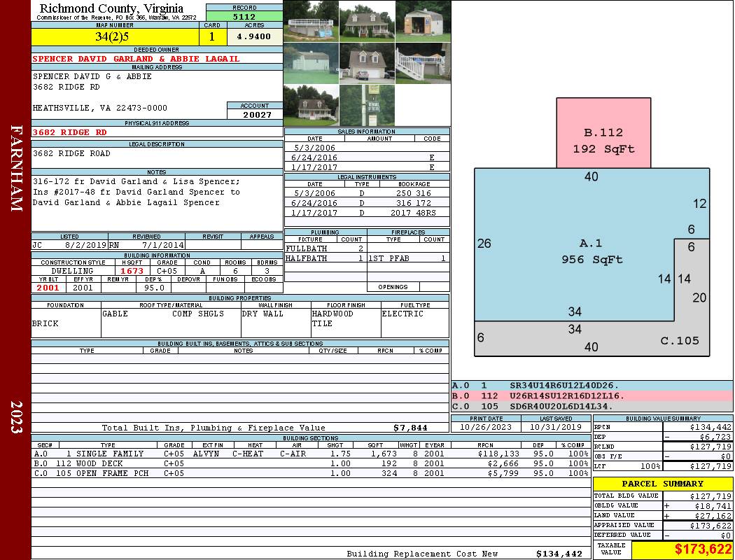View the garage photo with parked cars
Screen dimensions: 735x560
(x=367, y=63)
